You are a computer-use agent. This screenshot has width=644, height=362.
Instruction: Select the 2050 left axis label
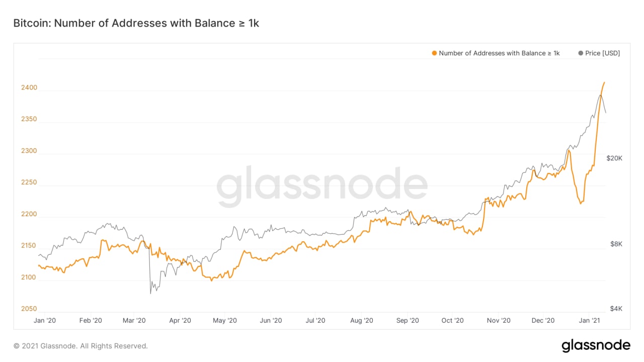click(x=29, y=309)
